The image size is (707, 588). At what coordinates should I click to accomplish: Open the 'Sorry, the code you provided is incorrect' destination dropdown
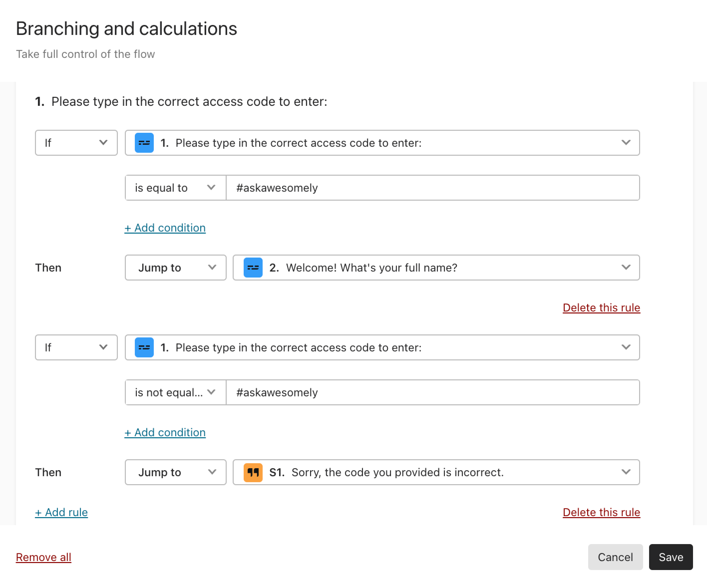click(x=436, y=472)
